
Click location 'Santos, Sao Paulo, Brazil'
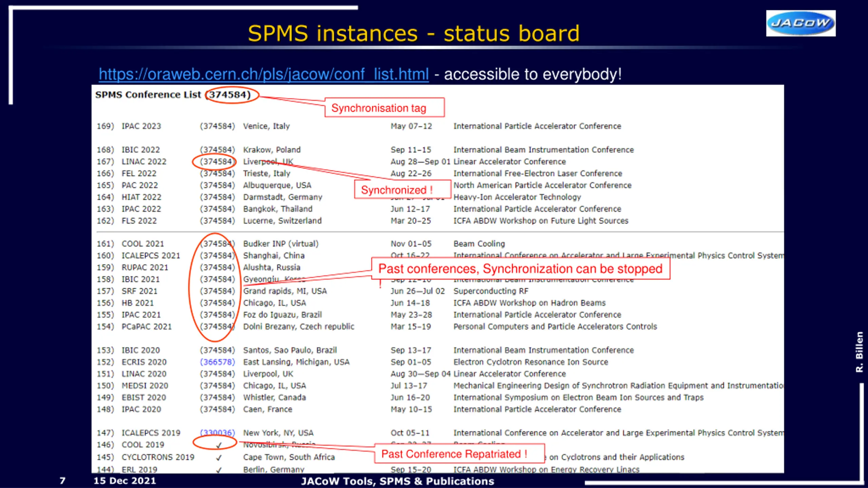click(290, 350)
